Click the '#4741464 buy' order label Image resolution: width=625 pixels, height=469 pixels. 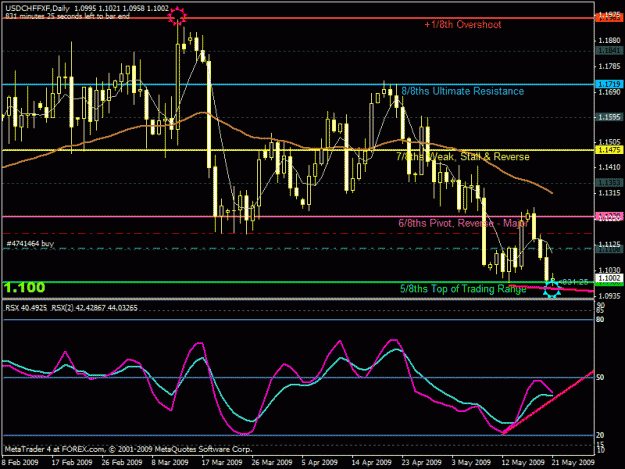click(x=30, y=243)
